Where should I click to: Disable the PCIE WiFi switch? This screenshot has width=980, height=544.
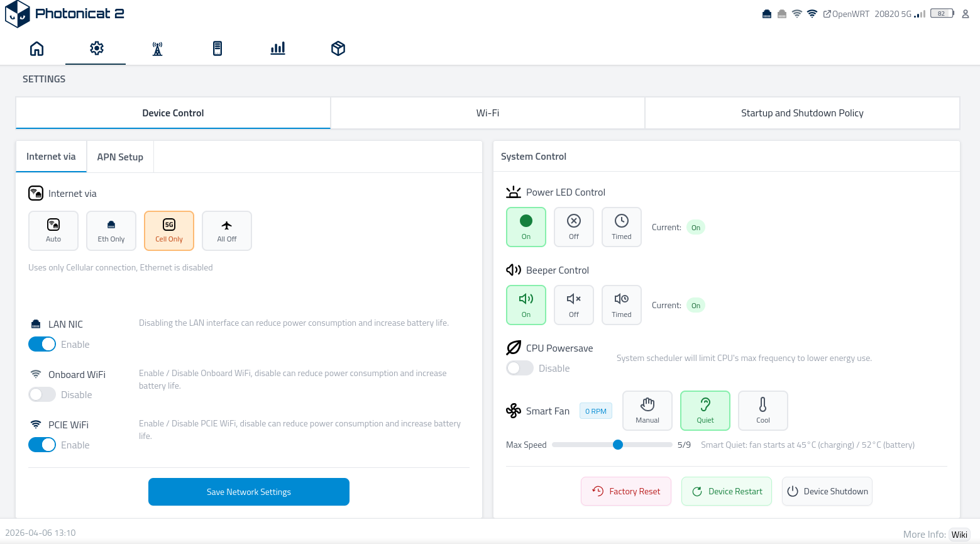click(x=42, y=445)
